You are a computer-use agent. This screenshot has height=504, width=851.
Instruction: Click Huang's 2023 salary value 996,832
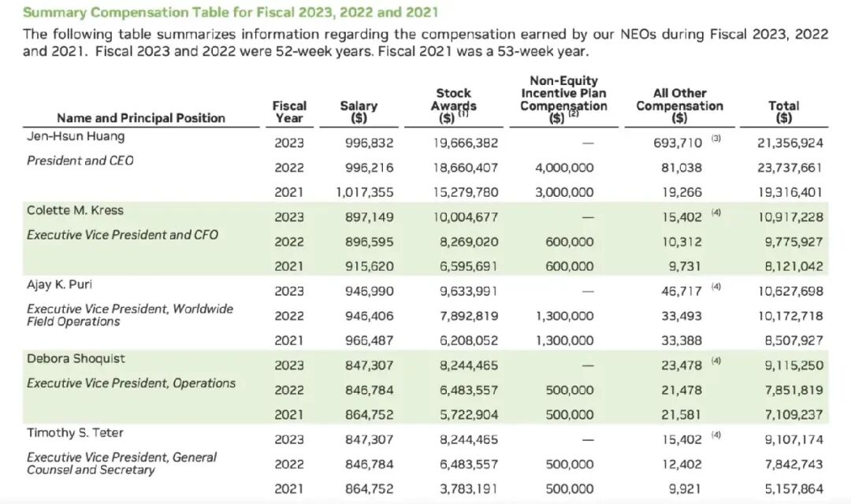[x=369, y=143]
